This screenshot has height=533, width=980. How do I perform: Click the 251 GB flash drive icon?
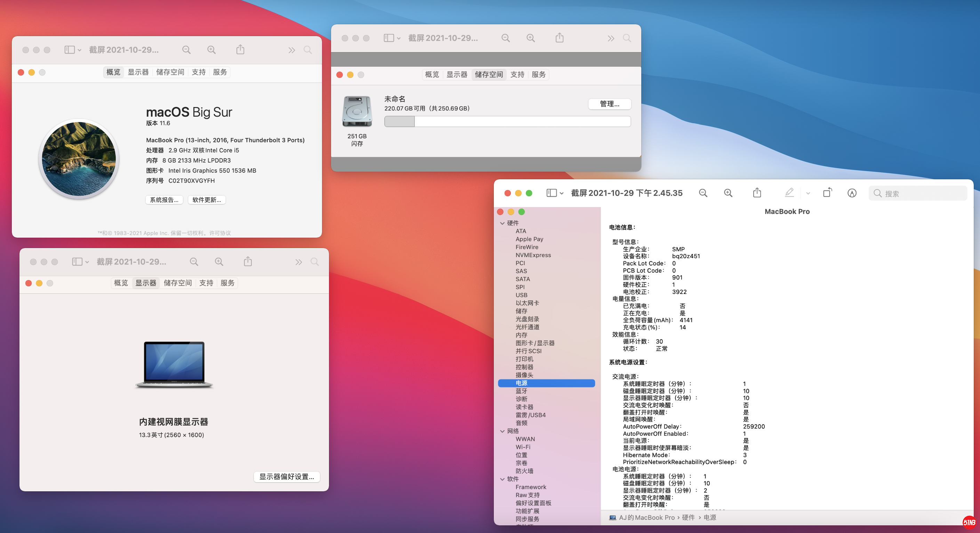[x=357, y=112]
